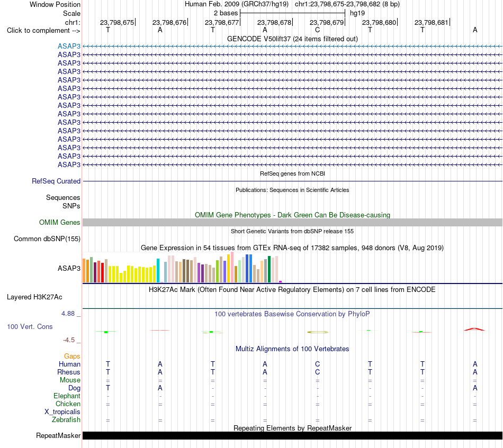This screenshot has height=448, width=503.
Task: Open the 'RefSeq genes from NCBI' track title
Action: (292, 173)
